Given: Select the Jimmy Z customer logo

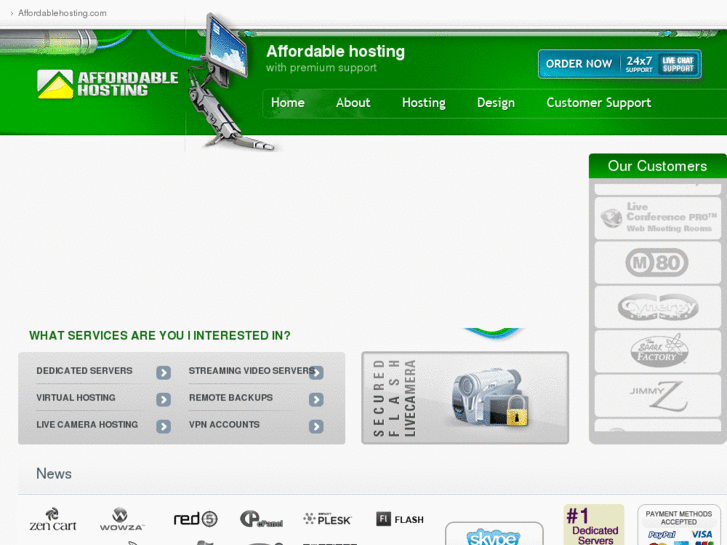Looking at the screenshot, I should (657, 396).
